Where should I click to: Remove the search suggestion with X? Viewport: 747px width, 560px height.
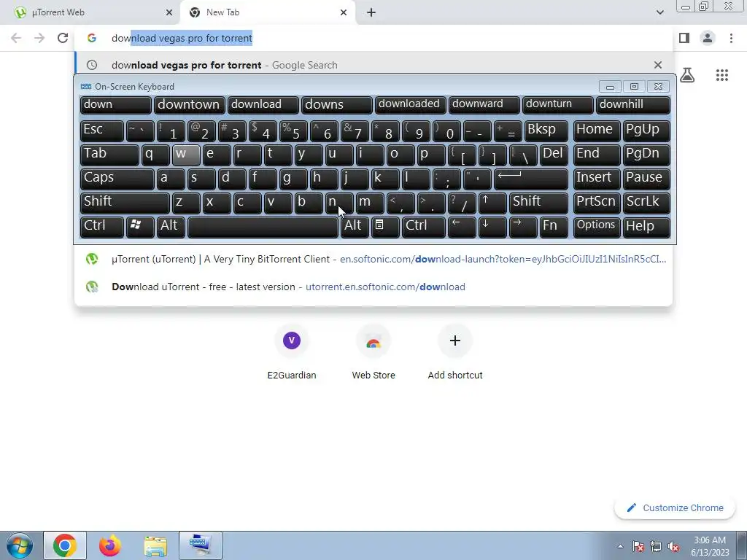(658, 65)
